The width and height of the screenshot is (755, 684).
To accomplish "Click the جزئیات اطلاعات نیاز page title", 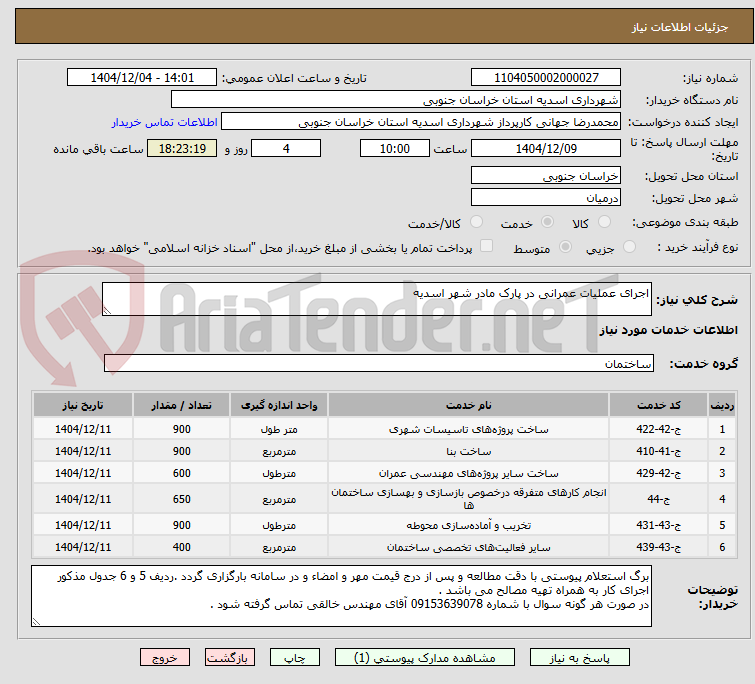I will coord(679,27).
